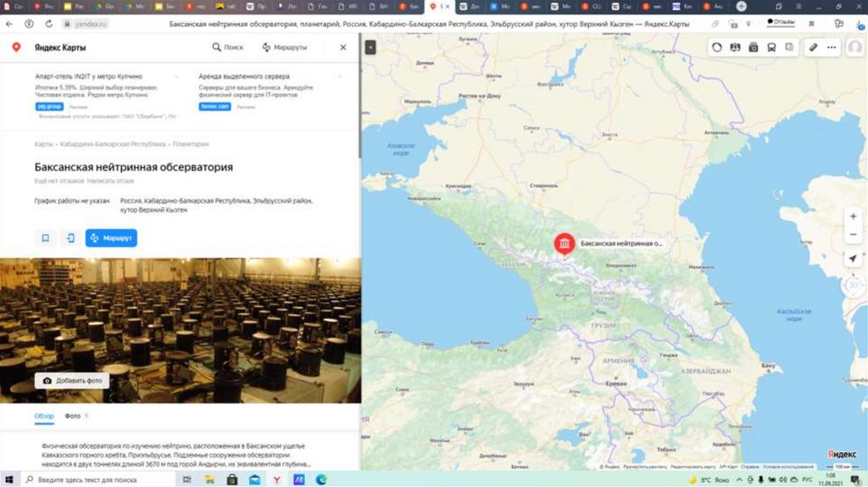Zoom out the map with the minus button
This screenshot has height=487, width=868.
pyautogui.click(x=853, y=234)
